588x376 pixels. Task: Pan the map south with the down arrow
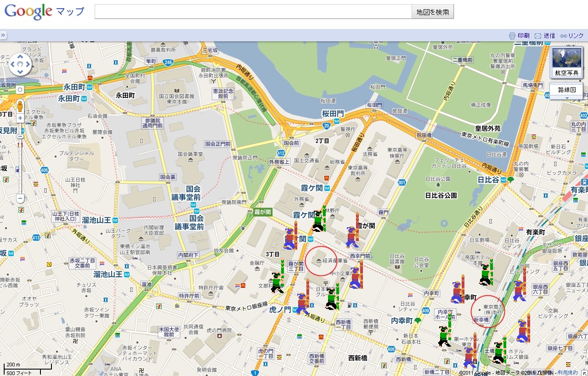pyautogui.click(x=20, y=73)
